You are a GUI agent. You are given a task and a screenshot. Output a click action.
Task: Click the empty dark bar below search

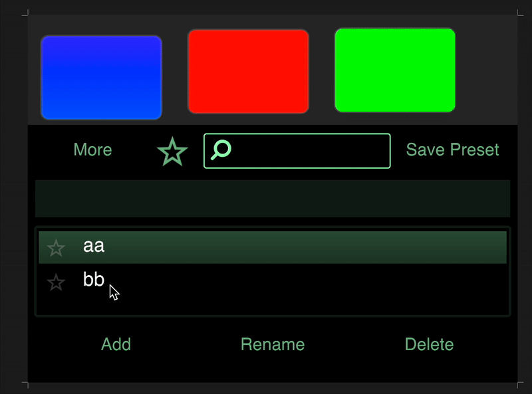(x=273, y=198)
